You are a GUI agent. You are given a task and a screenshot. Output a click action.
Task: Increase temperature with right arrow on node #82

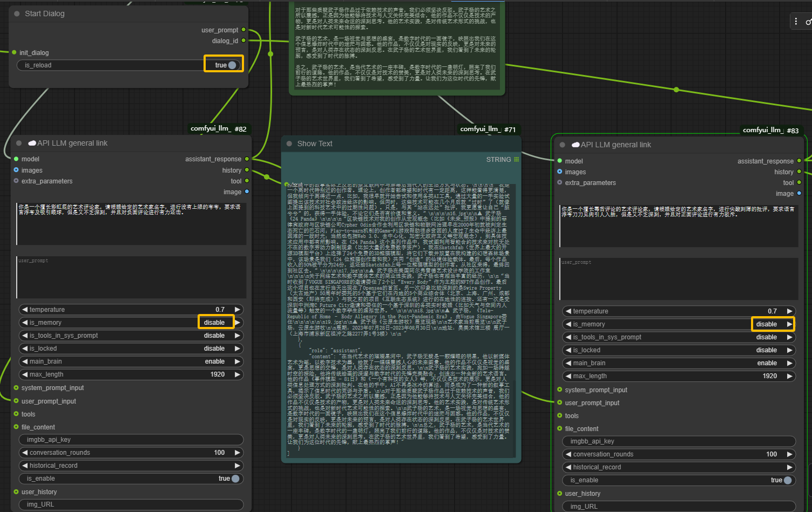tap(237, 310)
